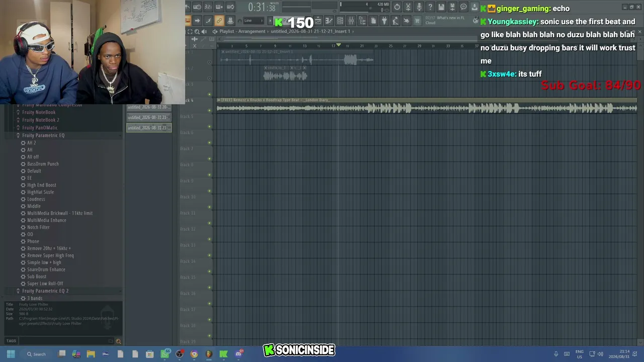644x362 pixels.
Task: Mute Track 15 with its green dot
Action: 210,288
